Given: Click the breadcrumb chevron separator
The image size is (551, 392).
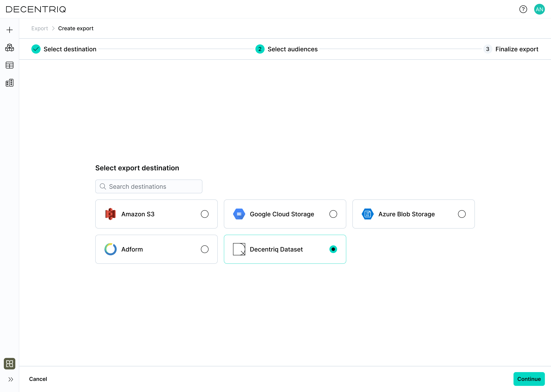Looking at the screenshot, I should [x=53, y=29].
